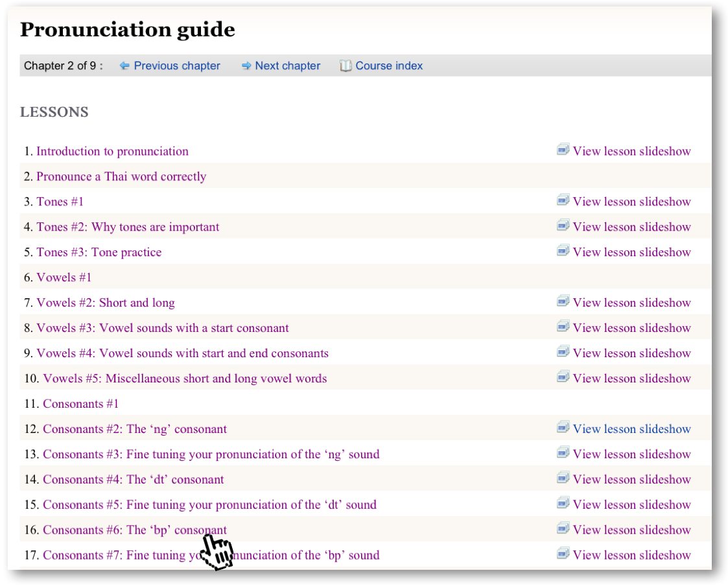Image resolution: width=728 pixels, height=586 pixels.
Task: Click 'View lesson slideshow' text for Consonants #6
Action: tap(631, 530)
